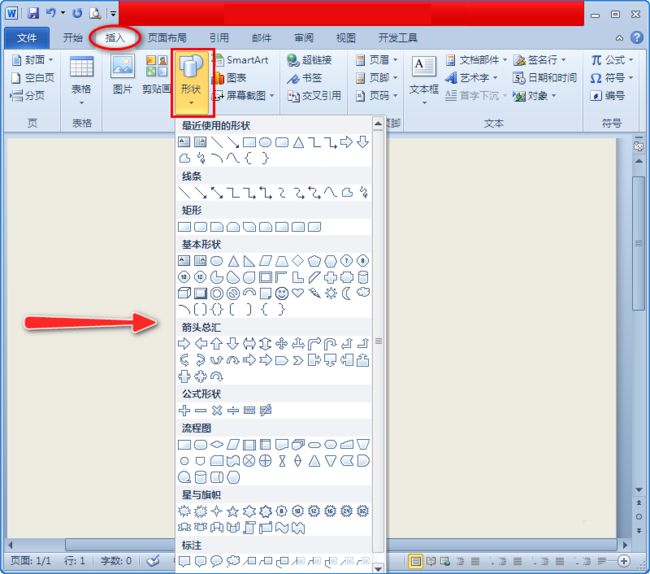Viewport: 650px width, 574px height.
Task: Minimize the ribbon caret button
Action: 619,38
